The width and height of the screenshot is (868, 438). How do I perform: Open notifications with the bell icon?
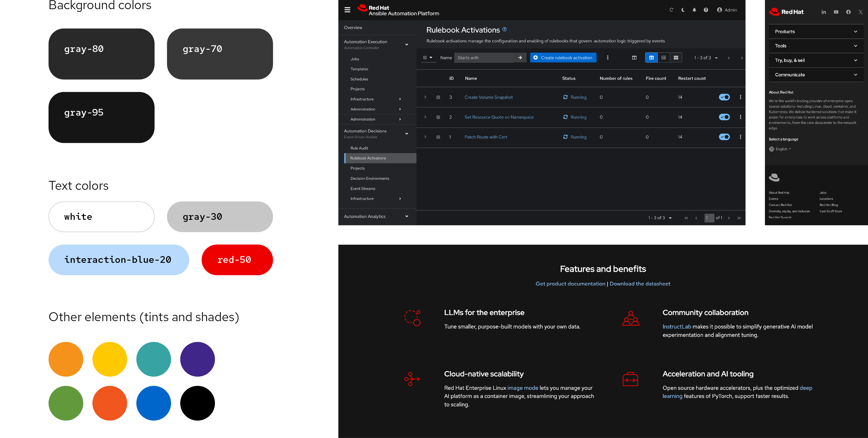point(694,10)
